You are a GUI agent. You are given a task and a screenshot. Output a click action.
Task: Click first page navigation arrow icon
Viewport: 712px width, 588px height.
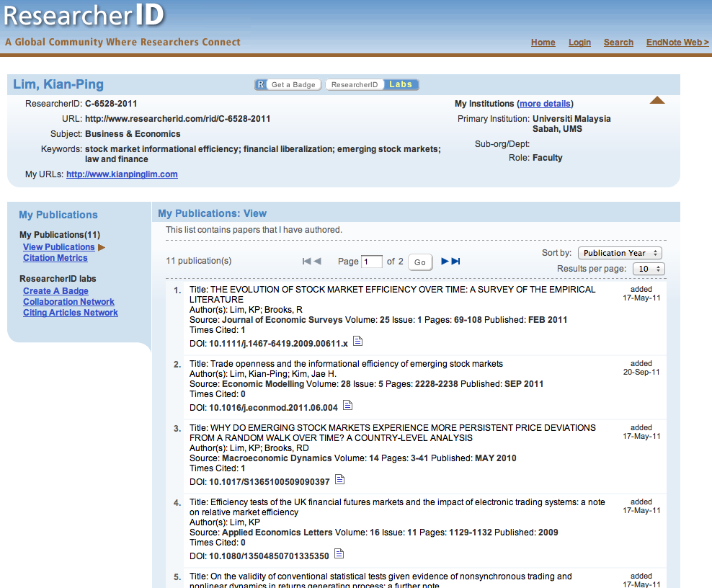click(x=307, y=262)
